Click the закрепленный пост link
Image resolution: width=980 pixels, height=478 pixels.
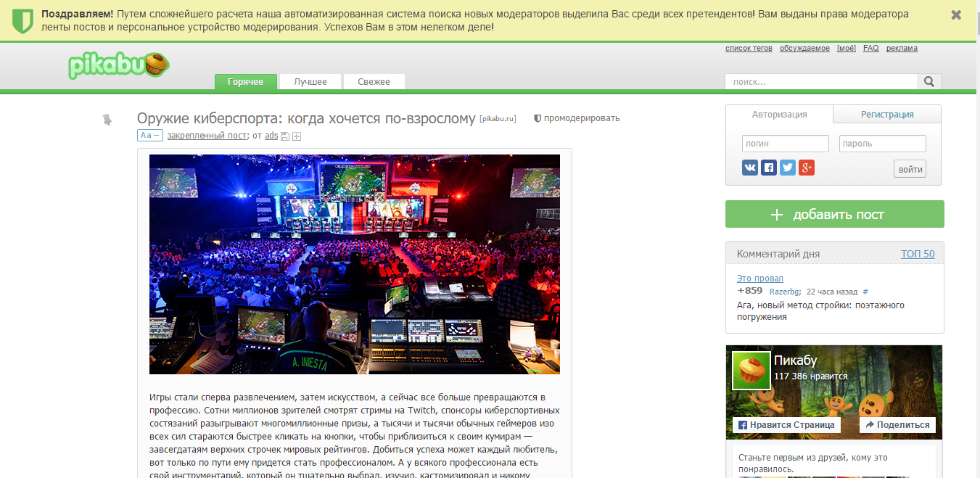(207, 136)
